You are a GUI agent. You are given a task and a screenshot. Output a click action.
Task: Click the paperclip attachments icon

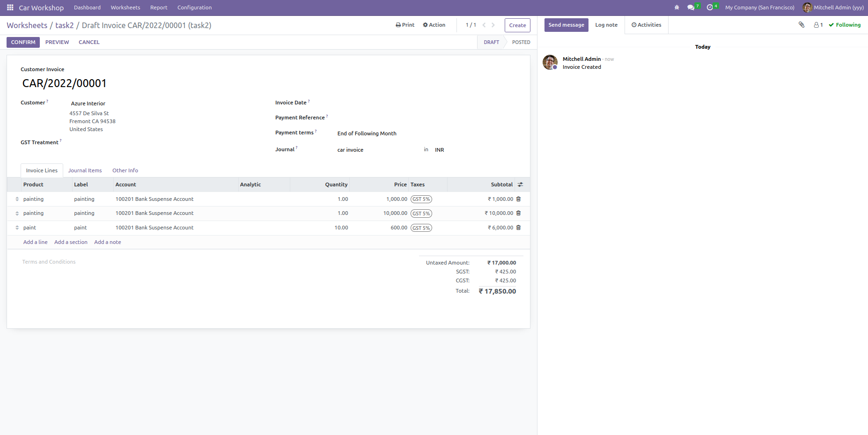(802, 25)
